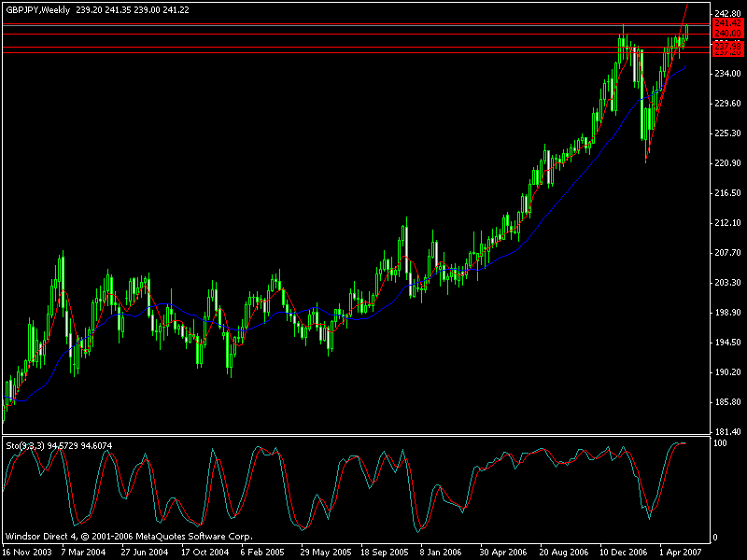Click the 212.10 price axis label
The height and width of the screenshot is (560, 747).
coord(726,223)
